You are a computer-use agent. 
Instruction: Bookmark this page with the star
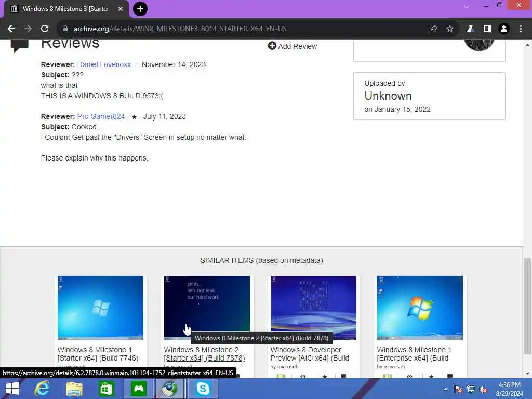pyautogui.click(x=450, y=29)
